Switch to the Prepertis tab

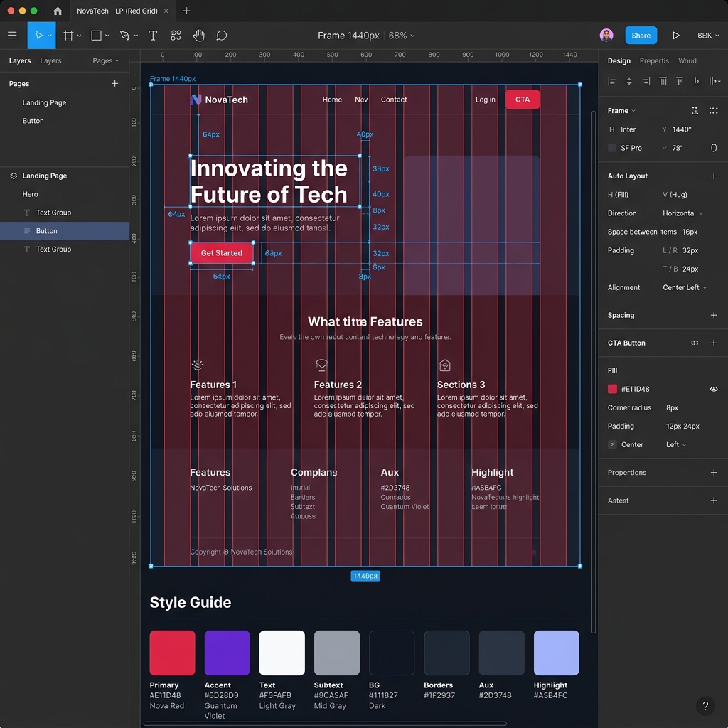point(654,61)
